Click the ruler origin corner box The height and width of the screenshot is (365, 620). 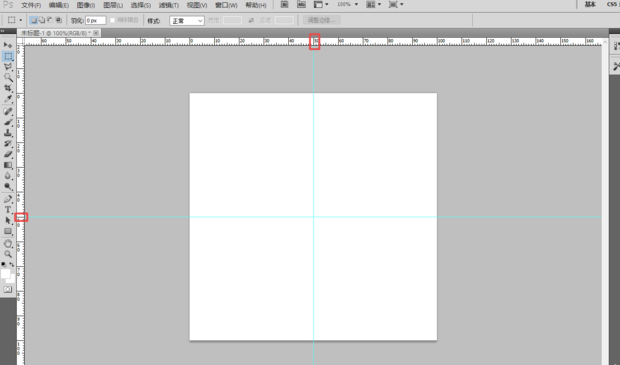21,41
